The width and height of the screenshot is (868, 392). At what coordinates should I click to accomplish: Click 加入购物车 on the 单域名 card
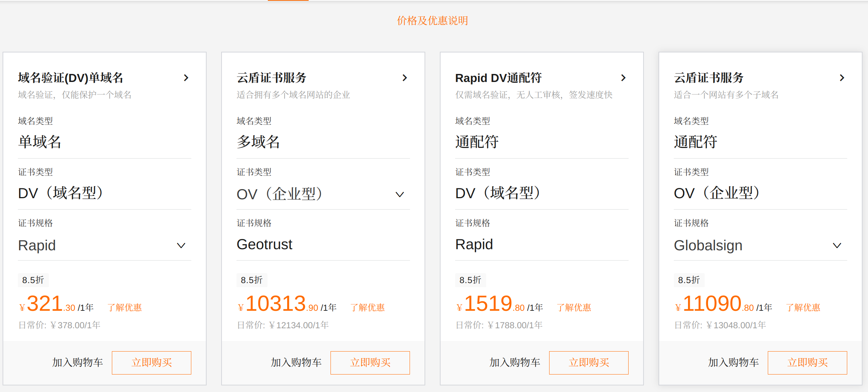(77, 362)
